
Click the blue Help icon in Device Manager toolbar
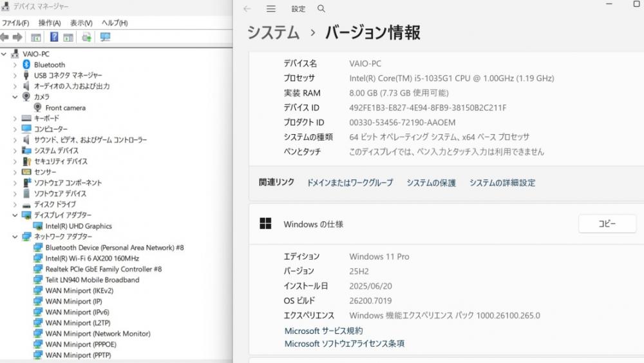click(x=54, y=37)
